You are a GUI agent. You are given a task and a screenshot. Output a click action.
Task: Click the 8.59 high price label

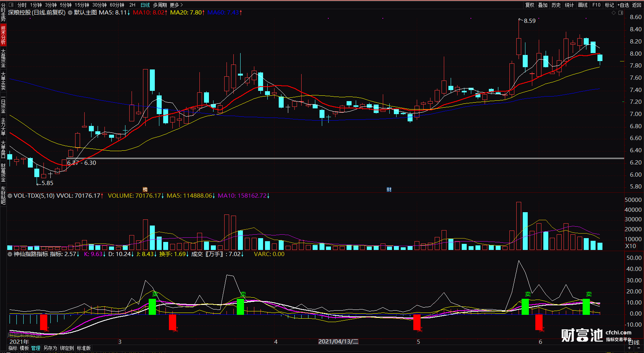530,21
